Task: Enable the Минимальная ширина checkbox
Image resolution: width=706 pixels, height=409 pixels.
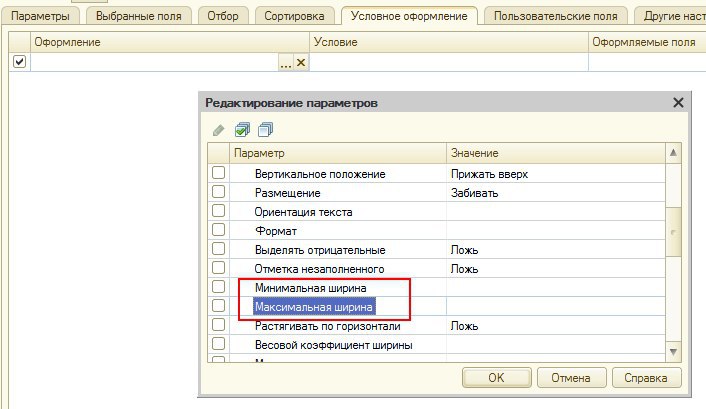Action: (218, 286)
